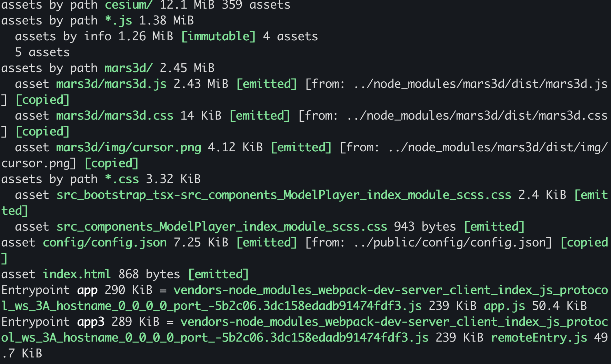This screenshot has width=611, height=364.
Task: Select the '2.4 KiB' size value
Action: click(x=542, y=195)
